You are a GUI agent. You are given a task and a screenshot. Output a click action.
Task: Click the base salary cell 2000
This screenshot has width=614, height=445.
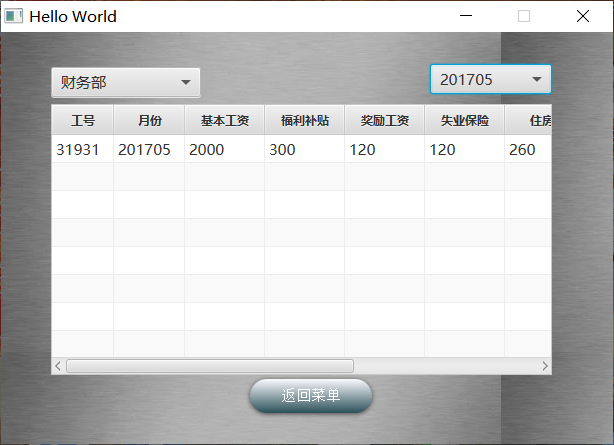coord(207,150)
